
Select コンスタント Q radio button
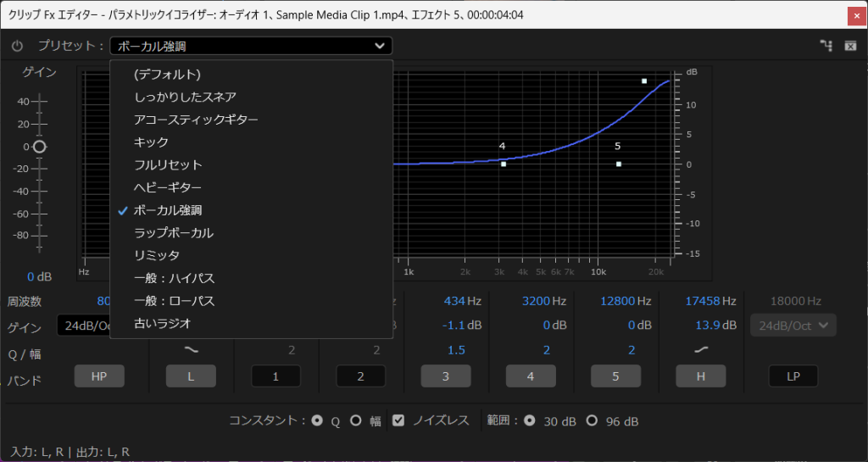pyautogui.click(x=317, y=420)
